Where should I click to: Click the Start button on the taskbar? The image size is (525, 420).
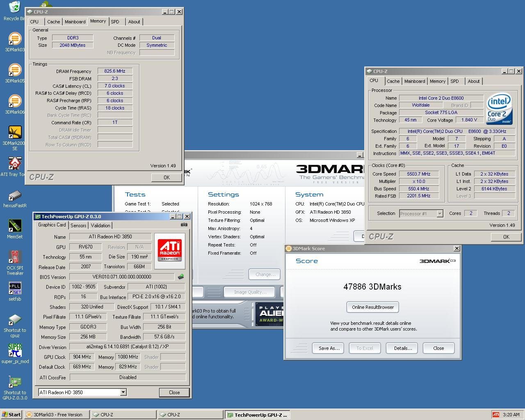click(11, 415)
